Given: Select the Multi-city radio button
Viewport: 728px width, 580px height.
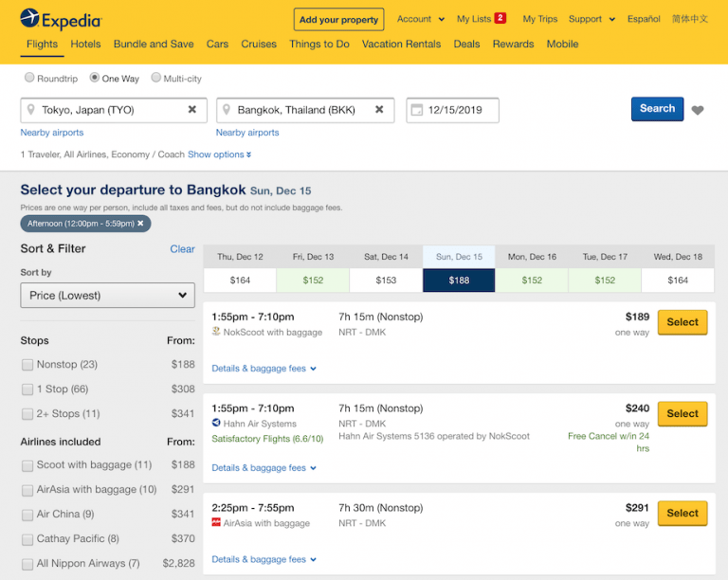Looking at the screenshot, I should [156, 78].
